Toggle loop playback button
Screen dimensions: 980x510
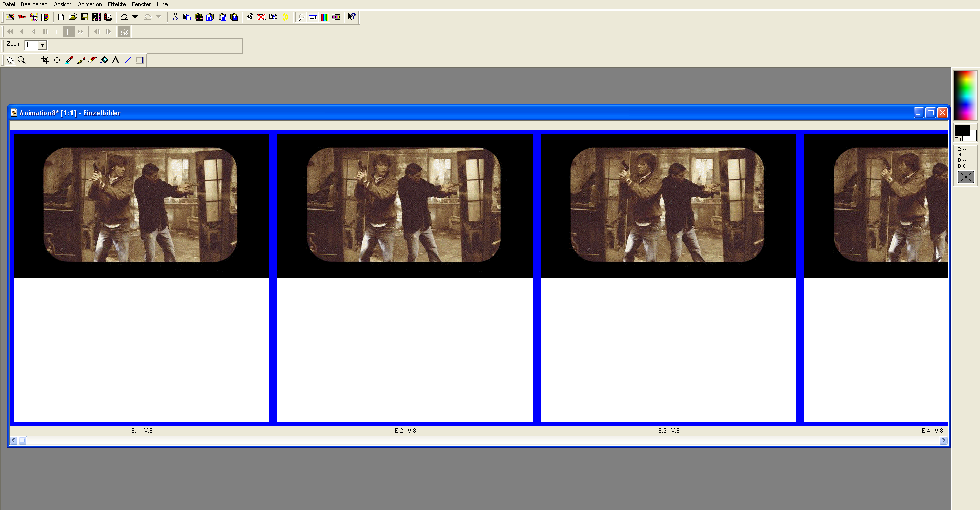(x=124, y=32)
